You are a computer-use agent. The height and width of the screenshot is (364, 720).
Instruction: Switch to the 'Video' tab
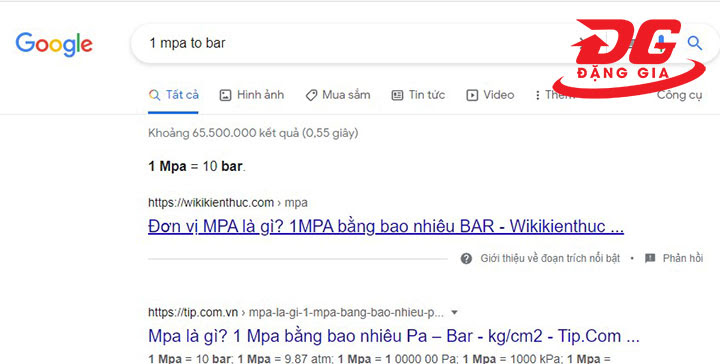tap(490, 95)
